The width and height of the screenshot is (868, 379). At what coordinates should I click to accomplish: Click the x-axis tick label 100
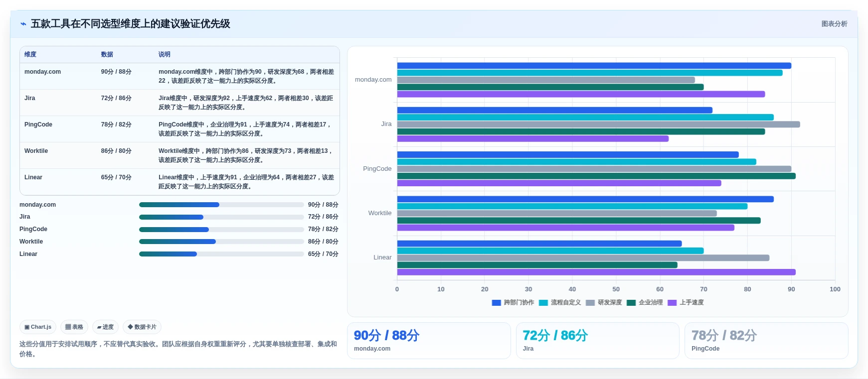(835, 289)
